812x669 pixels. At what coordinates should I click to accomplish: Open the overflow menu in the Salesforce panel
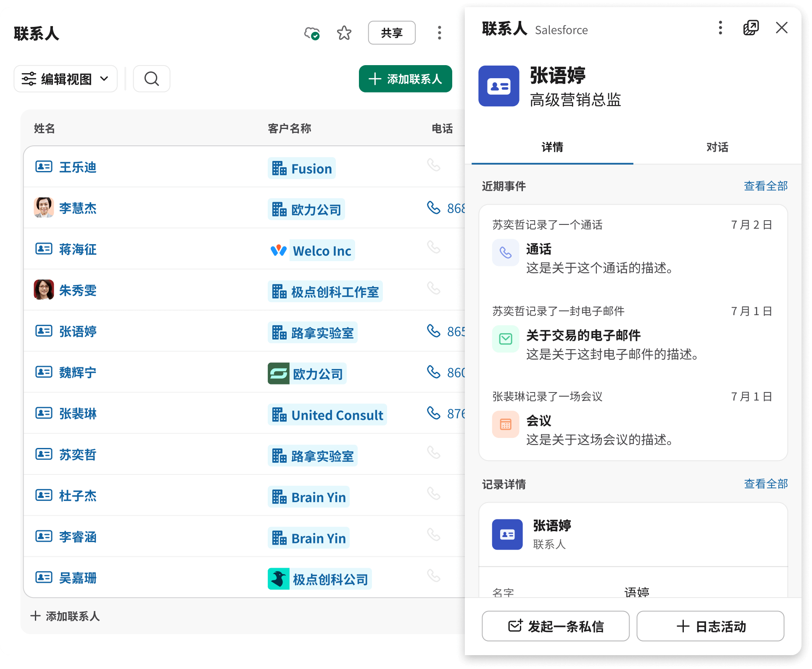720,28
